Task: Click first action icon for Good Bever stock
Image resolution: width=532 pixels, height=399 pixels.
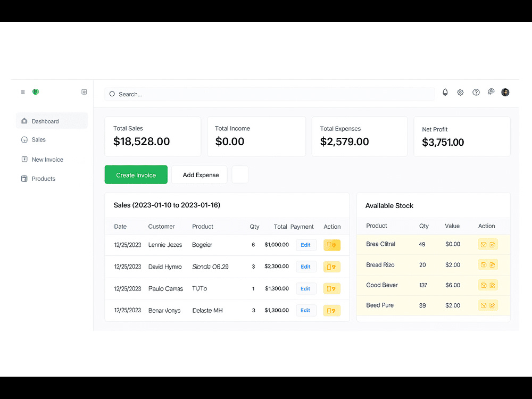Action: pyautogui.click(x=484, y=285)
